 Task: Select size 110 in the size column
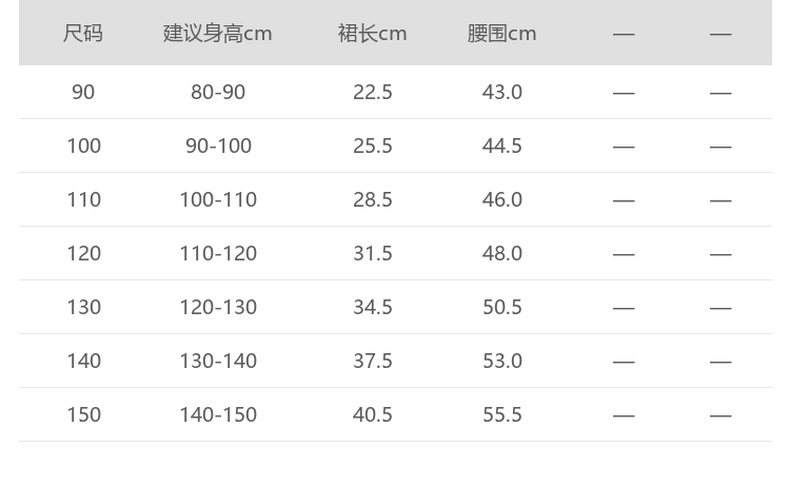pyautogui.click(x=84, y=200)
